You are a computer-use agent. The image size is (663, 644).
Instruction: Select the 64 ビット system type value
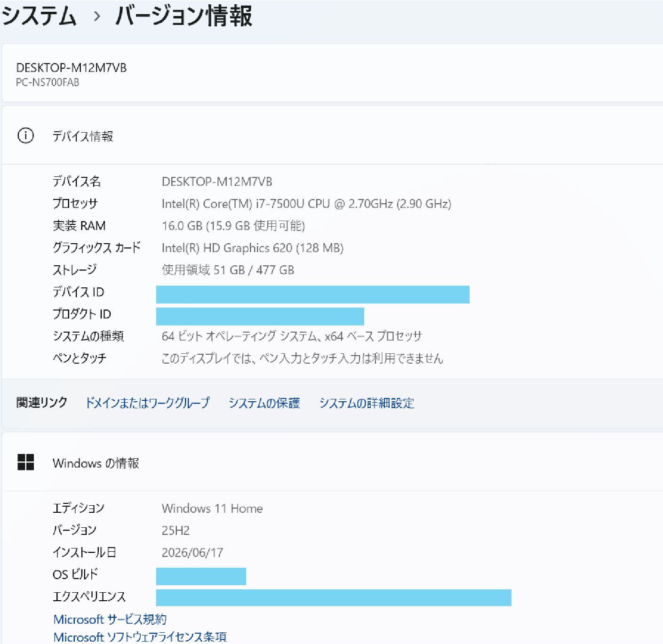pos(292,336)
